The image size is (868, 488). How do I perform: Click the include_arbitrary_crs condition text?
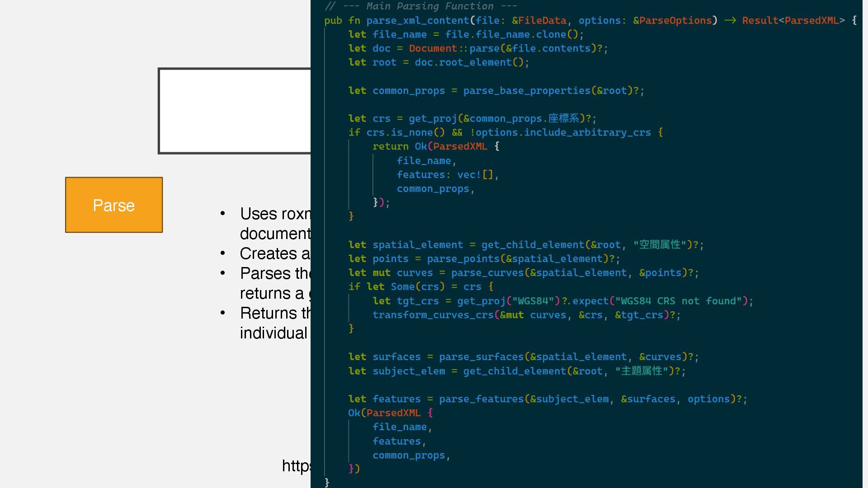click(563, 132)
